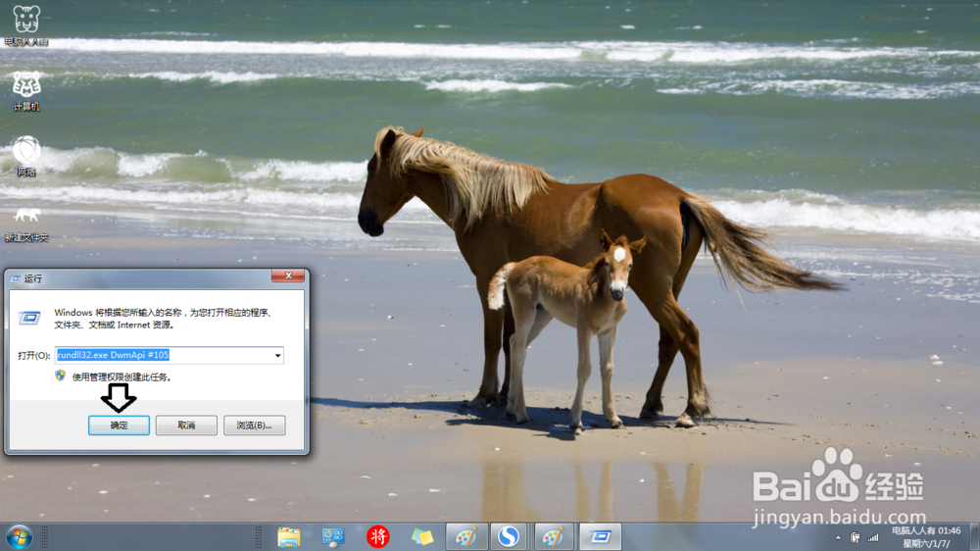Screen dimensions: 980x551
Task: Click the admin shield icon in Run dialog
Action: (x=61, y=376)
